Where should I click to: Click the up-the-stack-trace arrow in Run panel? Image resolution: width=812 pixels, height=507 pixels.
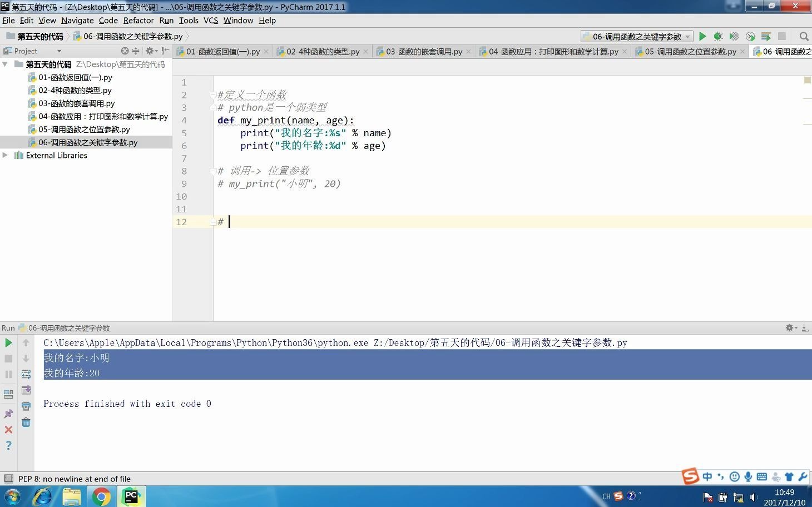point(26,342)
